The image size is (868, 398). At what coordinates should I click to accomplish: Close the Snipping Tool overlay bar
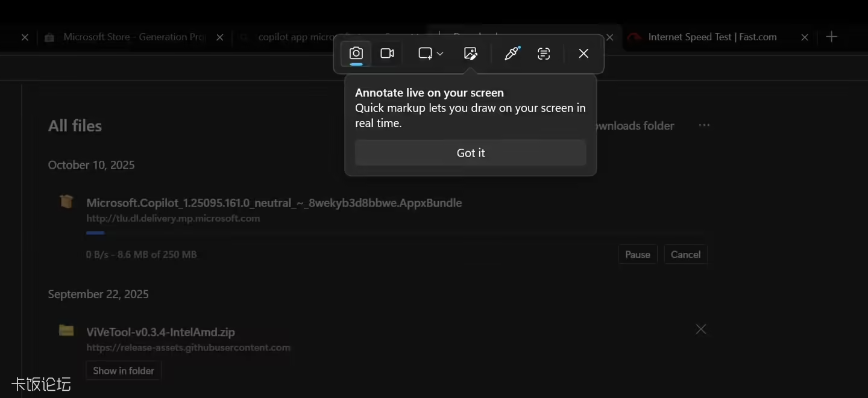583,54
